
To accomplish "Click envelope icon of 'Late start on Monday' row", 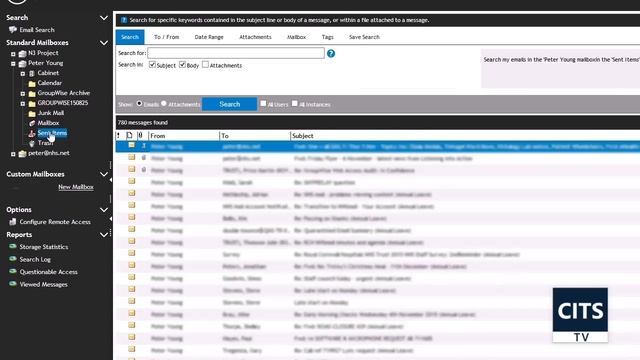I will point(131,301).
